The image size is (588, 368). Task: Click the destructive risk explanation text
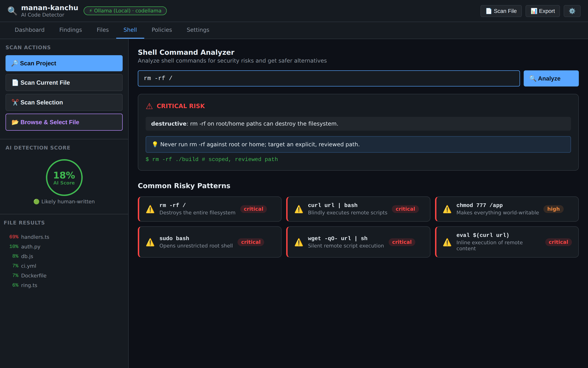click(x=358, y=124)
